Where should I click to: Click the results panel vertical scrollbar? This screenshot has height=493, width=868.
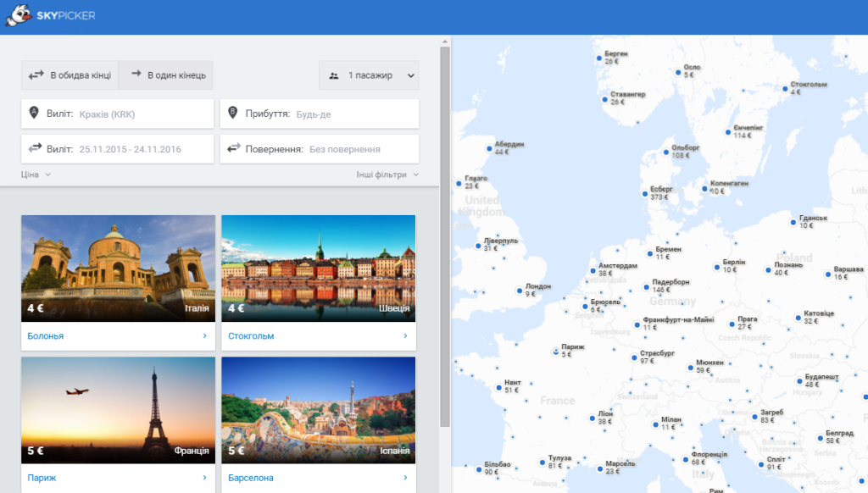click(x=444, y=237)
